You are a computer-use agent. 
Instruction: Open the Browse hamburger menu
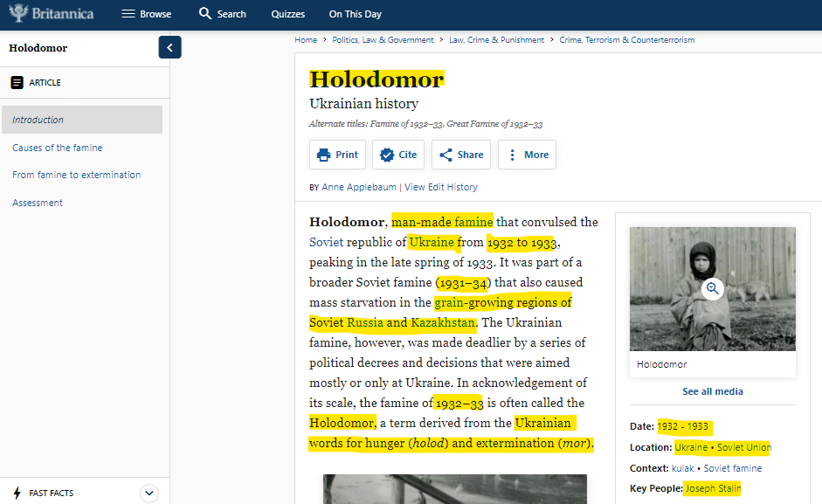point(146,14)
